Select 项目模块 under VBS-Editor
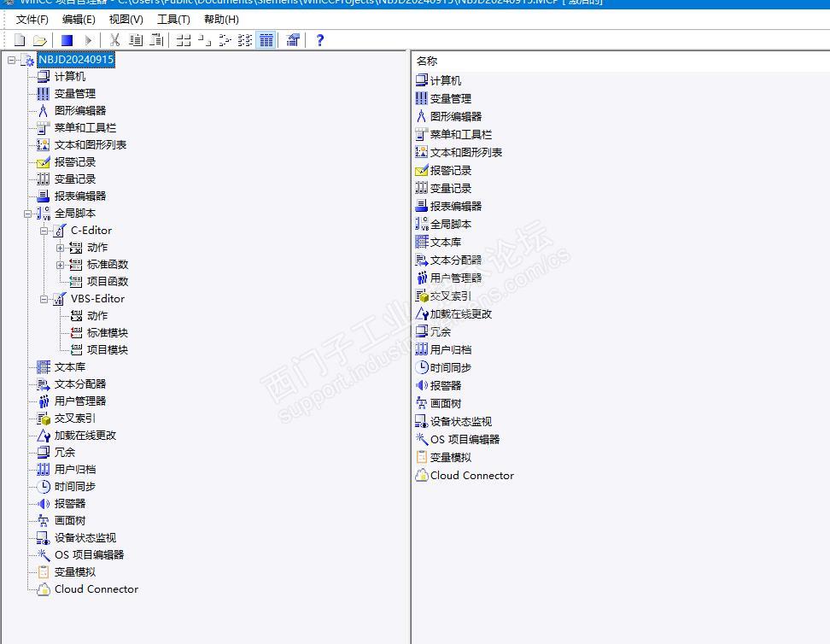The width and height of the screenshot is (830, 644). tap(108, 349)
